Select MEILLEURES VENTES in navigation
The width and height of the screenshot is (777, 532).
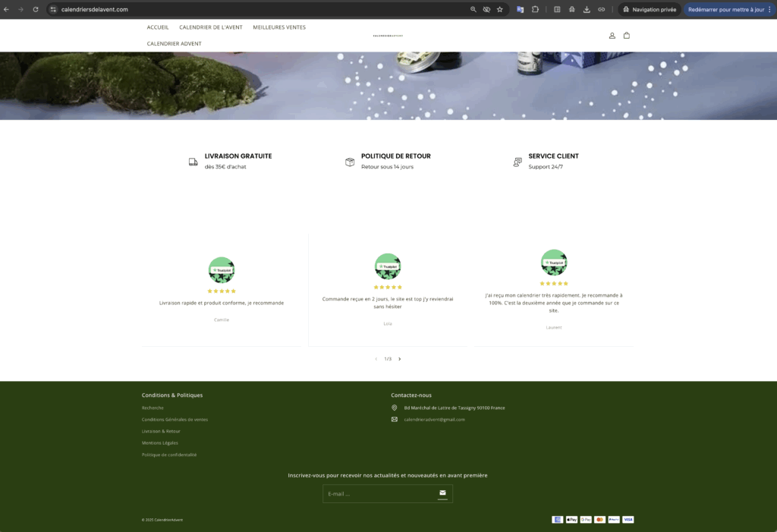[x=279, y=27]
